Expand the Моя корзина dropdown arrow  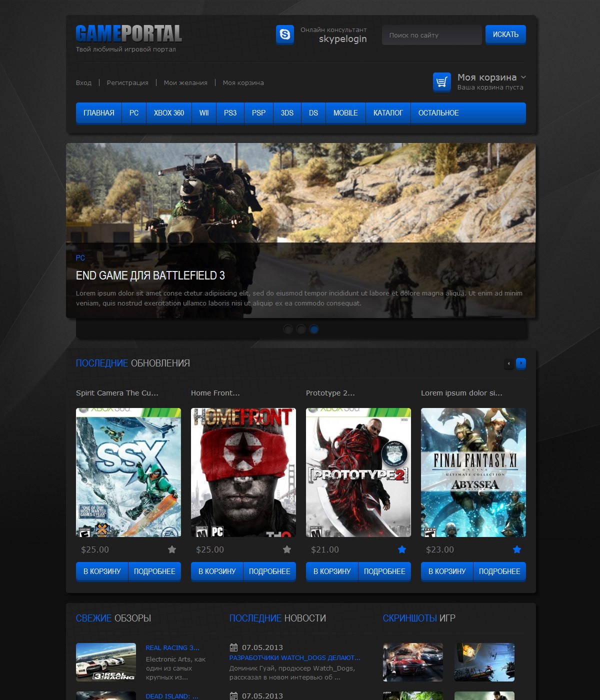point(523,77)
